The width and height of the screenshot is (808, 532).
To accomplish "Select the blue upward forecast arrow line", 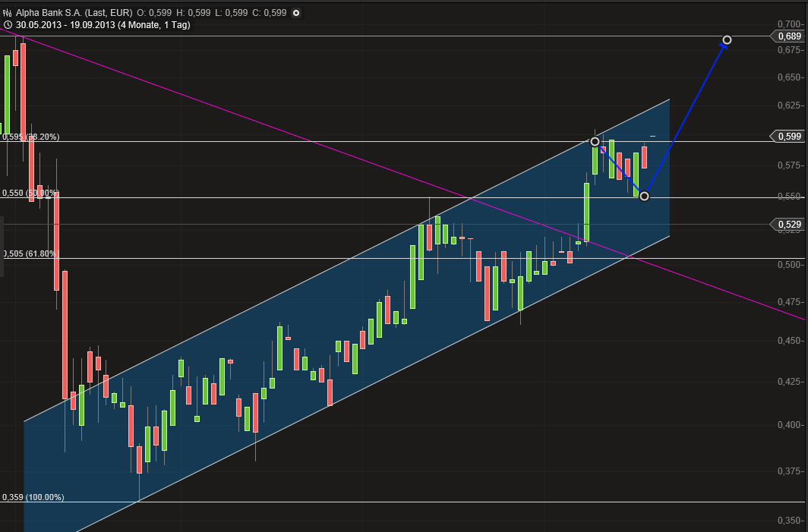I will tap(687, 114).
